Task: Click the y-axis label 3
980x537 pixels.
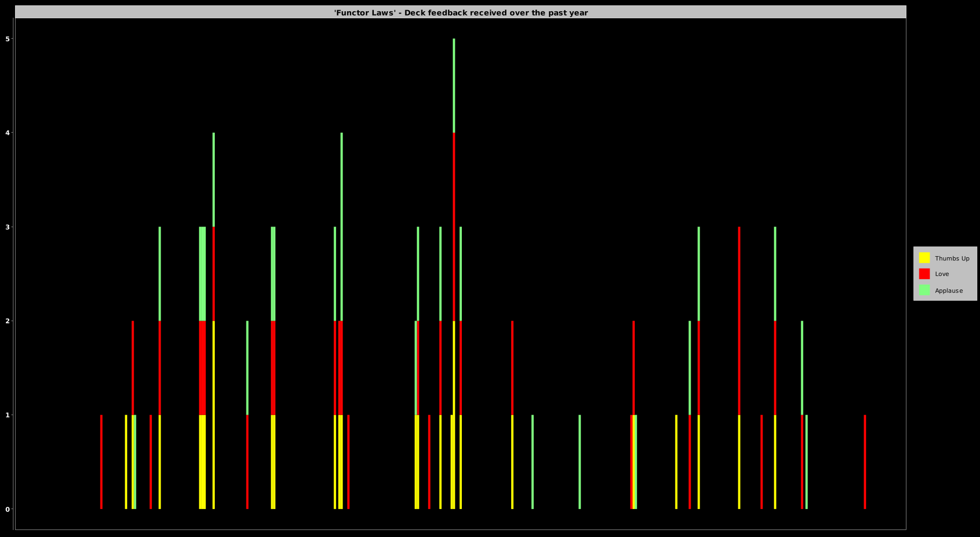Action: coord(8,227)
